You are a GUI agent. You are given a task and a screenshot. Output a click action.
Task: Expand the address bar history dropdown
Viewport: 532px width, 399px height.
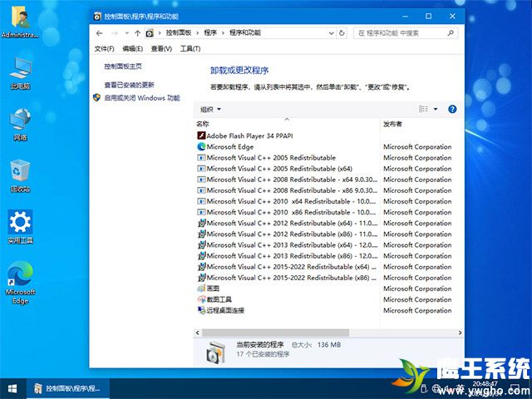pyautogui.click(x=331, y=33)
